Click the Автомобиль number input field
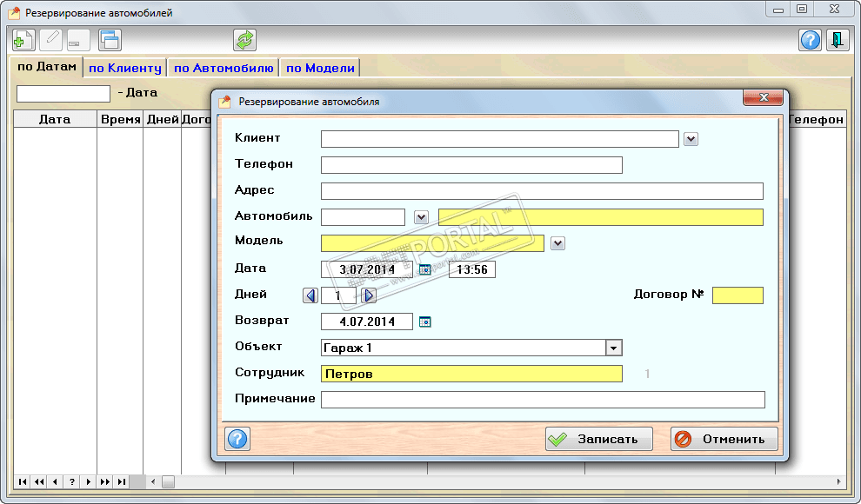The image size is (861, 504). [x=363, y=217]
